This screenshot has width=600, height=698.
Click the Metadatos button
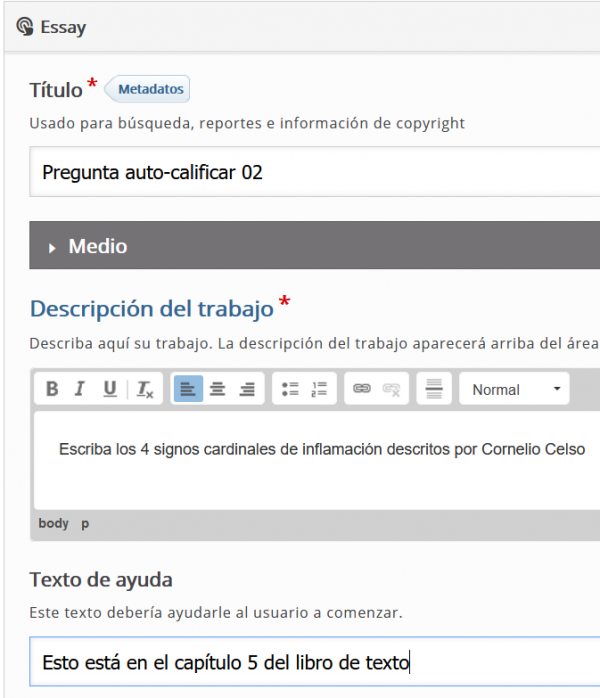[x=150, y=89]
